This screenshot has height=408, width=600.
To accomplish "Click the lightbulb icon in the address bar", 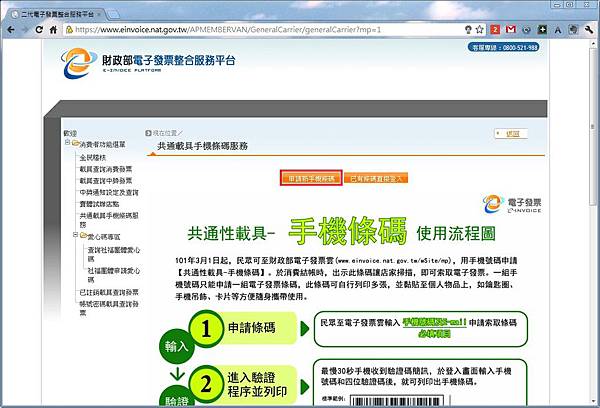I will [x=468, y=29].
